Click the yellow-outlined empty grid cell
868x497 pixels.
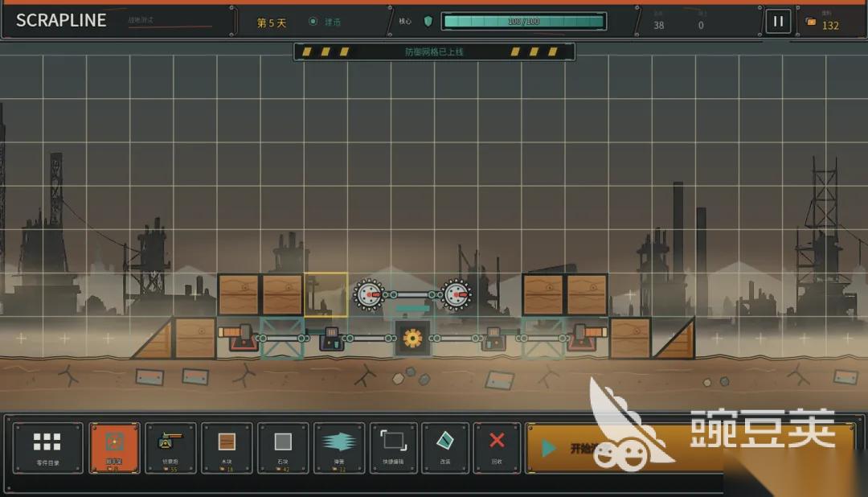[x=325, y=295]
